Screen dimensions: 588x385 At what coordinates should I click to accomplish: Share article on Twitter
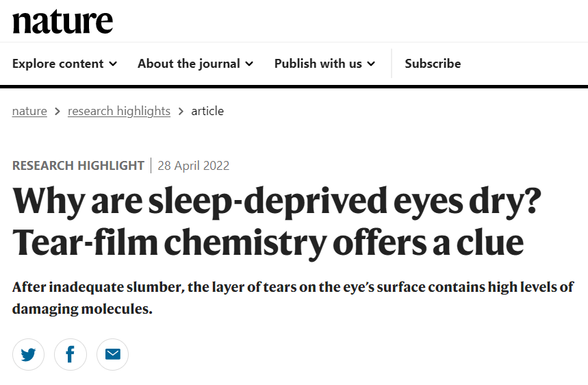point(28,354)
